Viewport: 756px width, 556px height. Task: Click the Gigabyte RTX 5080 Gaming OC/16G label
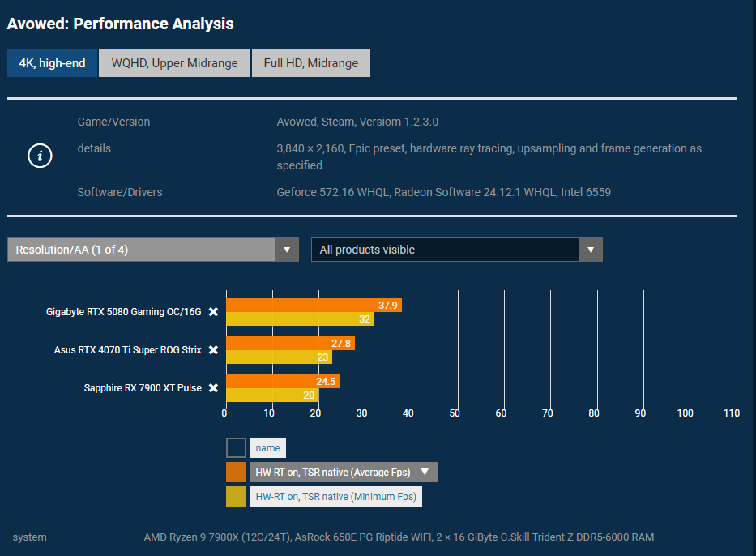123,312
